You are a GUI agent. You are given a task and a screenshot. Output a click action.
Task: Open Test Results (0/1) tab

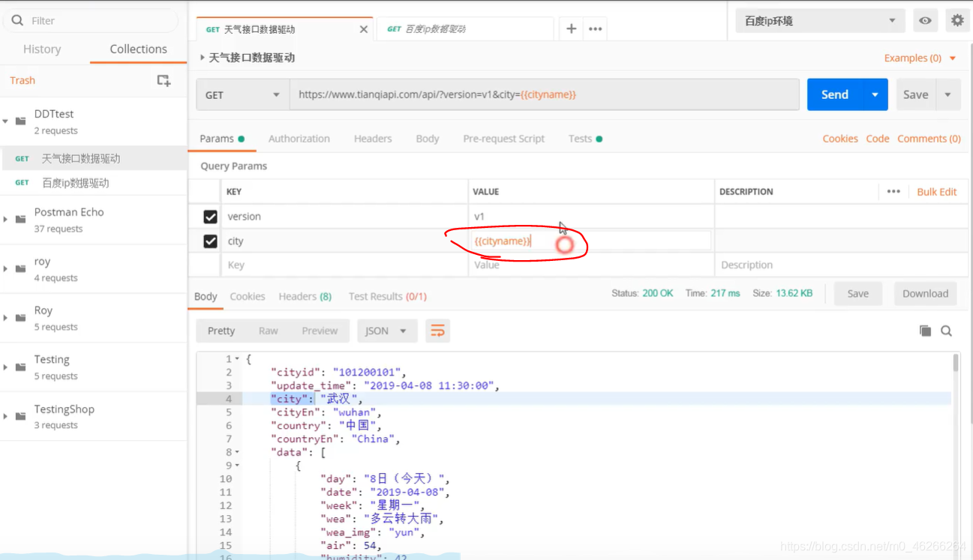(387, 296)
